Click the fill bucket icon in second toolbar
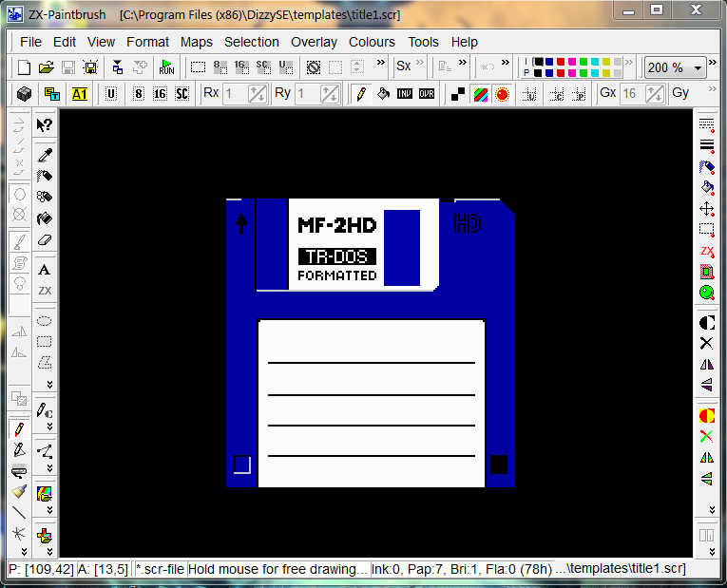This screenshot has height=588, width=727. click(383, 94)
